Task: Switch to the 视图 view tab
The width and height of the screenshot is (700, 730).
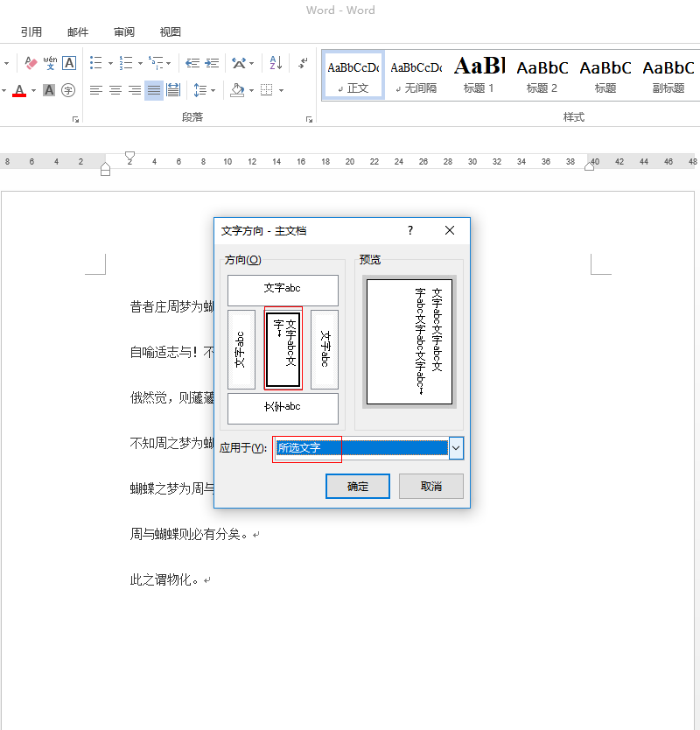Action: 171,32
